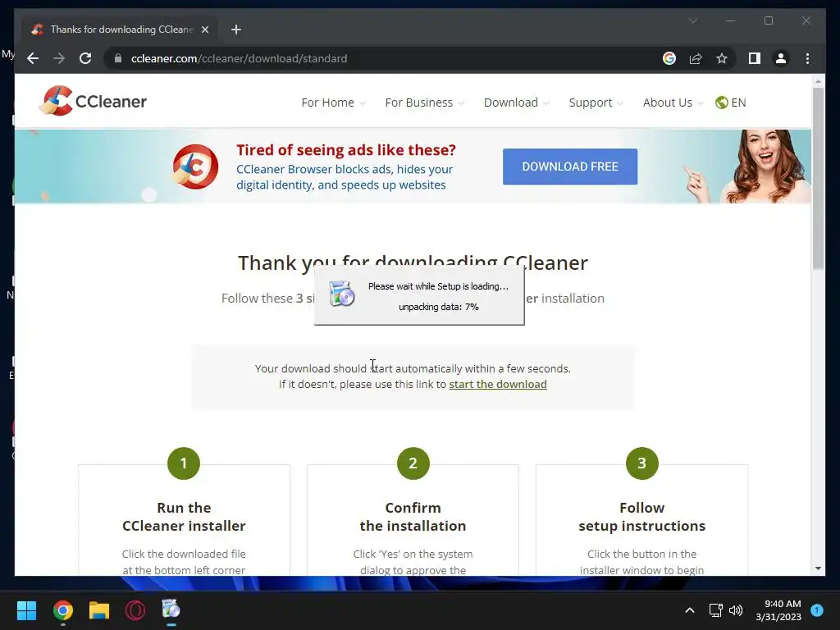Click the page vertical scrollbar thumb
The height and width of the screenshot is (630, 840).
tap(818, 178)
